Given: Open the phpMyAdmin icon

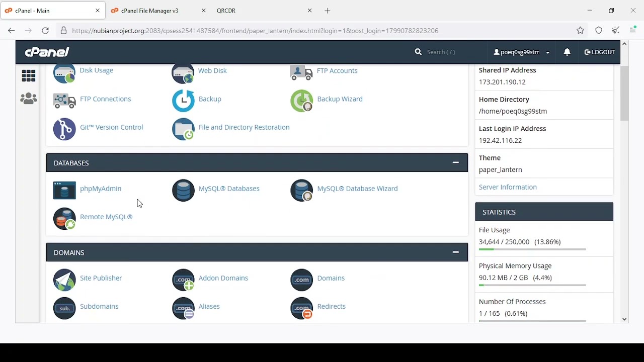Looking at the screenshot, I should point(64,191).
